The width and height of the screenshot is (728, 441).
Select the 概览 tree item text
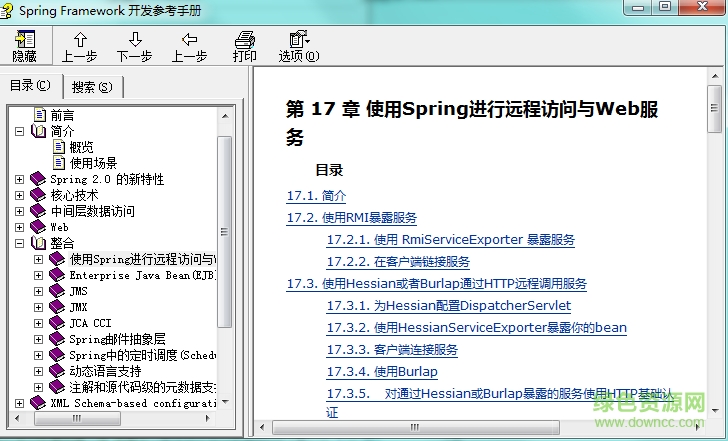coord(81,147)
